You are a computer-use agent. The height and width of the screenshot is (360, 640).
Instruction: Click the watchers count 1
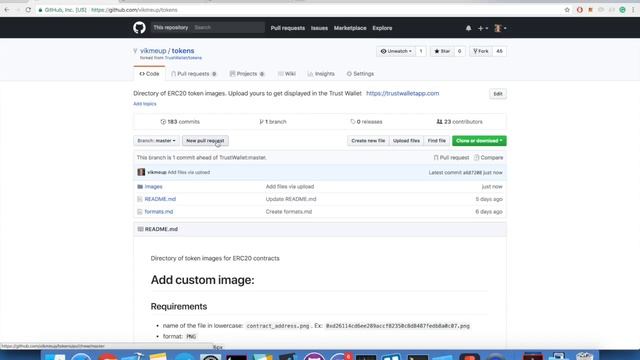point(421,51)
